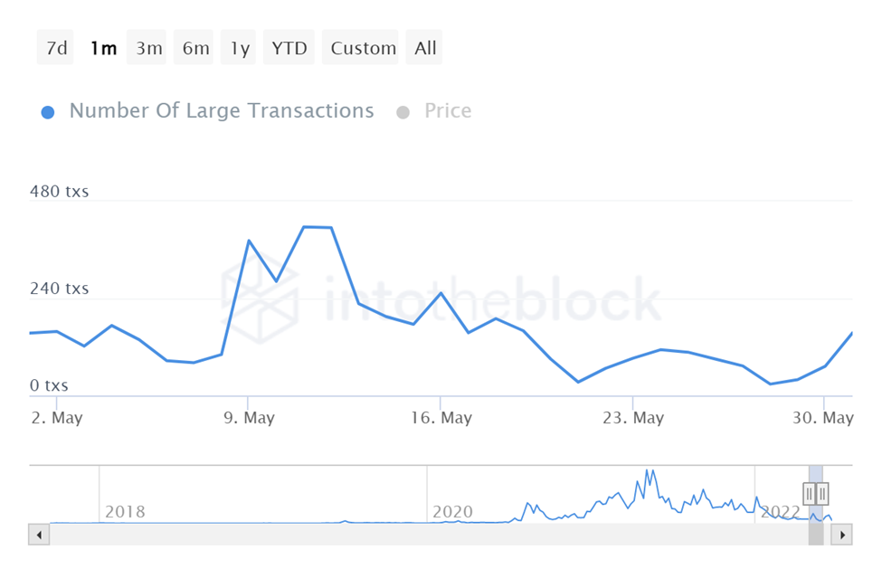Click the scrollbar left arrow
This screenshot has height=588, width=882.
coord(39,535)
